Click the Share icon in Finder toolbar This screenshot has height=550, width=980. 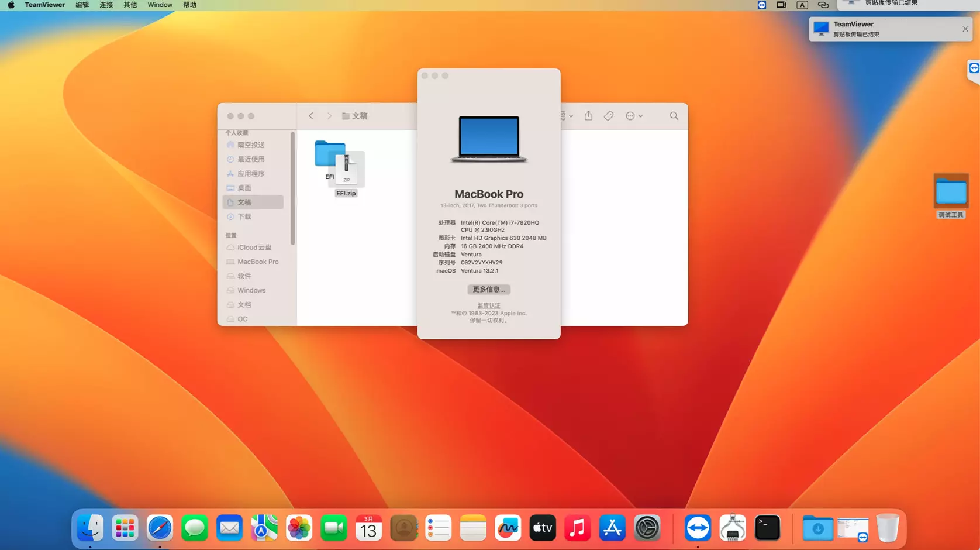click(x=588, y=116)
